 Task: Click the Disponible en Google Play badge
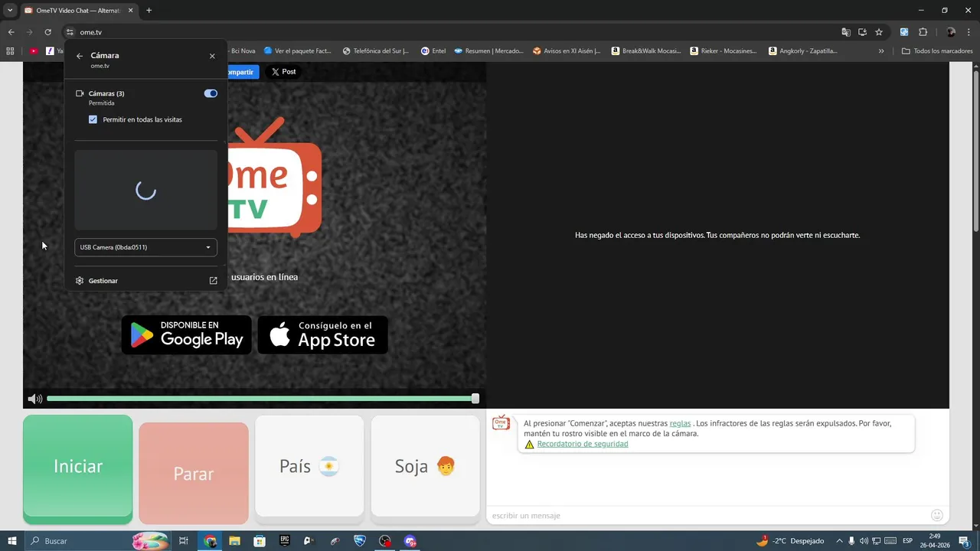tap(187, 335)
